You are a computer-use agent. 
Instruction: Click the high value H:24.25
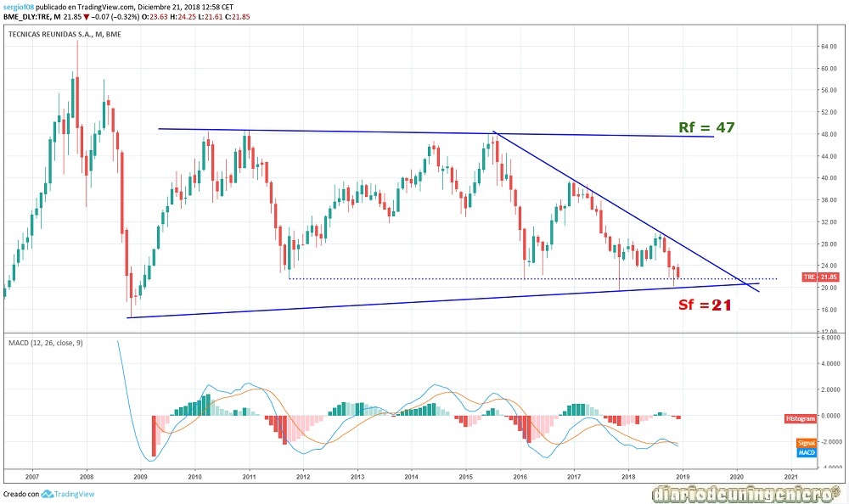pyautogui.click(x=183, y=17)
